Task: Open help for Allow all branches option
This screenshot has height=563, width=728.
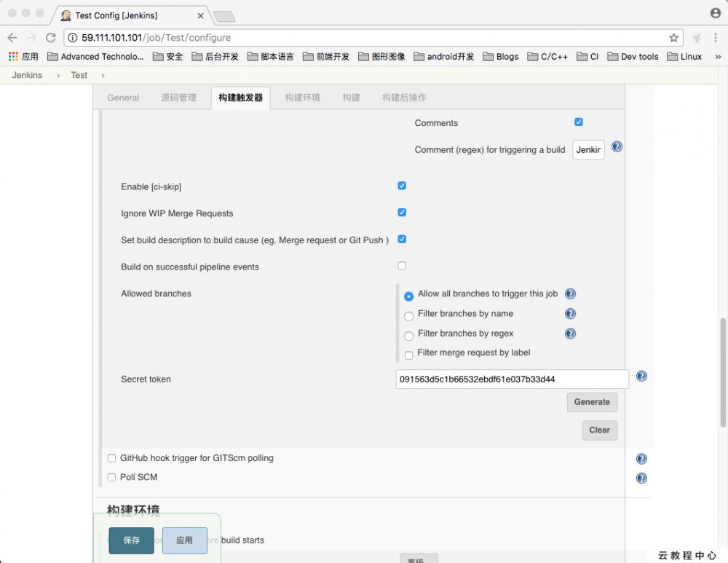Action: [570, 294]
